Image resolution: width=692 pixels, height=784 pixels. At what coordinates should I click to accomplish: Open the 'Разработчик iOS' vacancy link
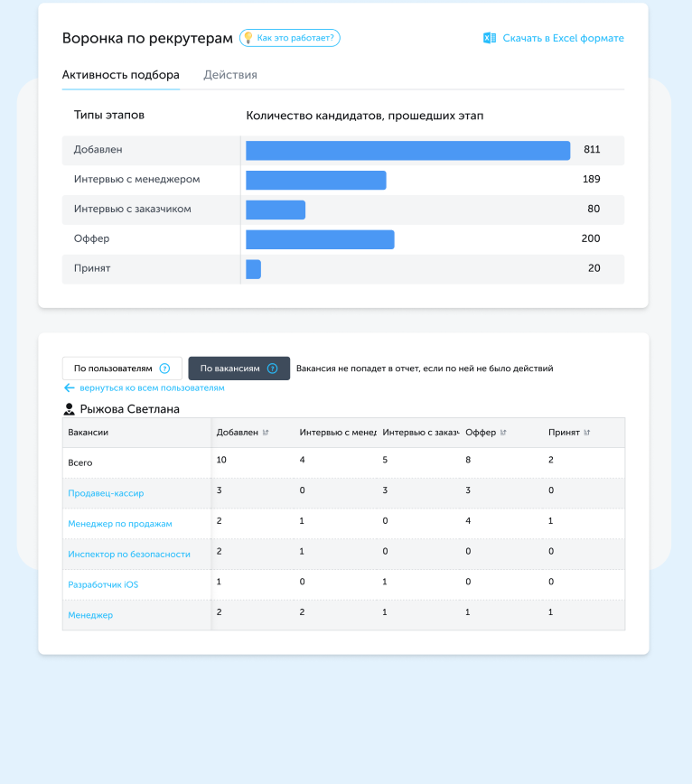(x=103, y=585)
